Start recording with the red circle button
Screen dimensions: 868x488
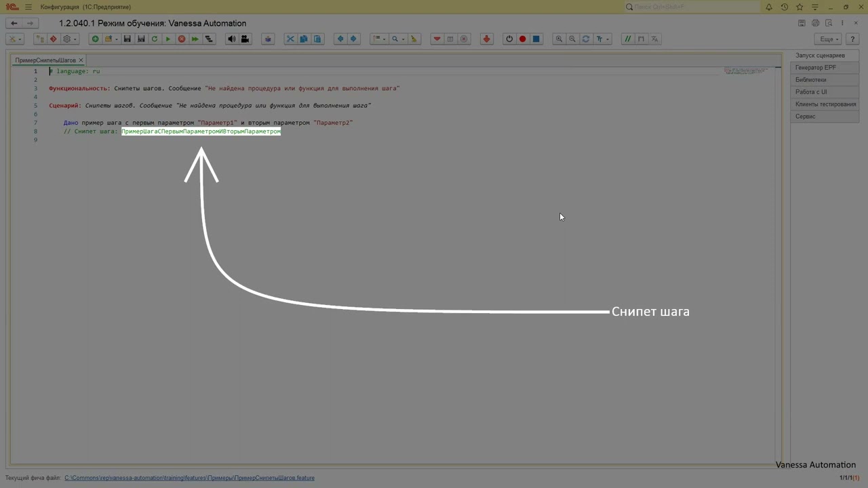(523, 39)
